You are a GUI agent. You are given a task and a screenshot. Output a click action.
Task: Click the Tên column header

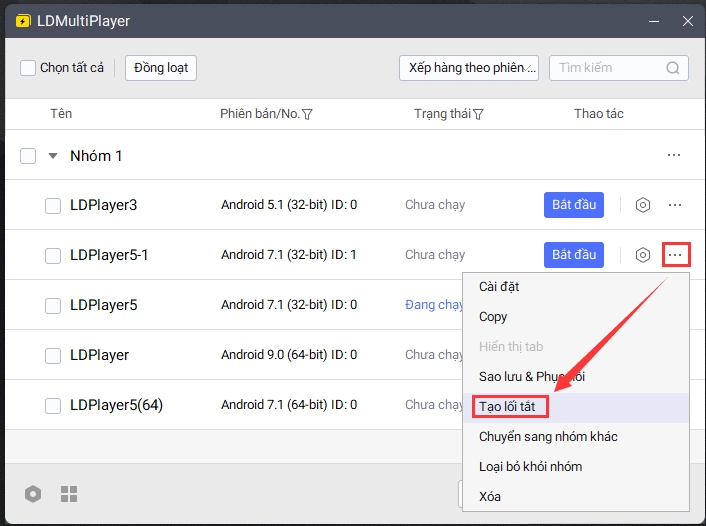[x=61, y=113]
